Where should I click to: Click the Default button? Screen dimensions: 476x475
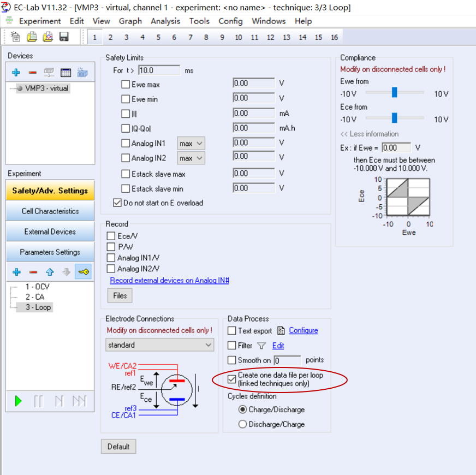[x=118, y=447]
